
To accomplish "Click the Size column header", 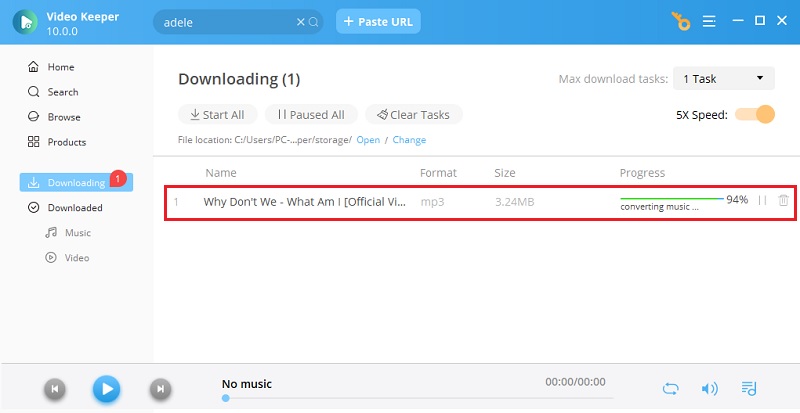I will tap(505, 173).
